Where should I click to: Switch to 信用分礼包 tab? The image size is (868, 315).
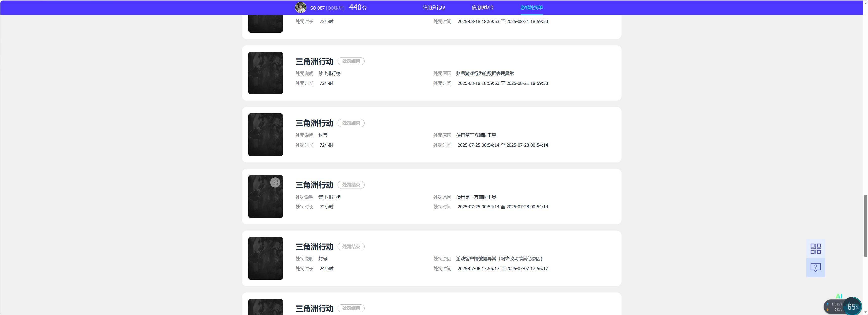(434, 7)
